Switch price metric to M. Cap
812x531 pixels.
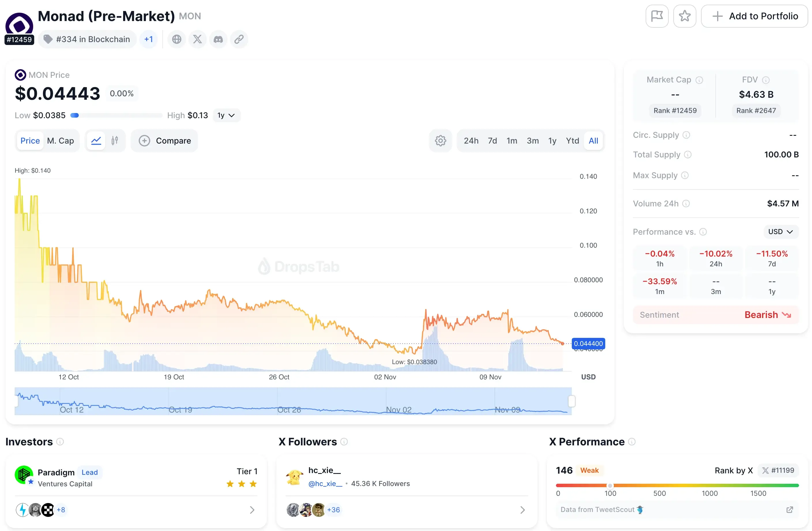pyautogui.click(x=60, y=140)
